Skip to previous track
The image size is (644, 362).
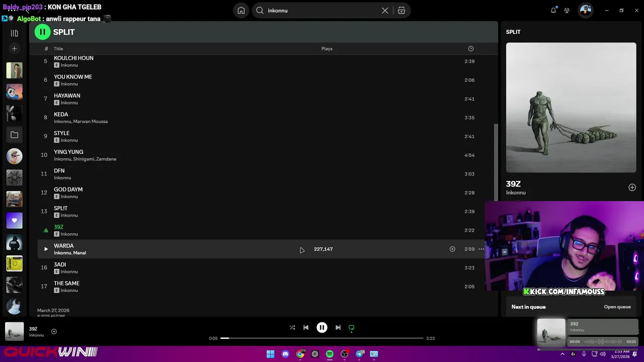click(x=306, y=327)
